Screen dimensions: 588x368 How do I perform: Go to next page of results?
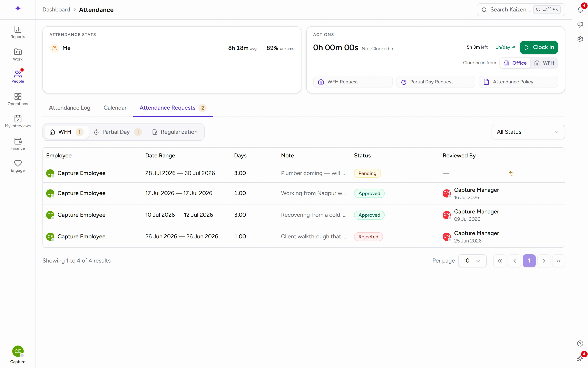[544, 261]
